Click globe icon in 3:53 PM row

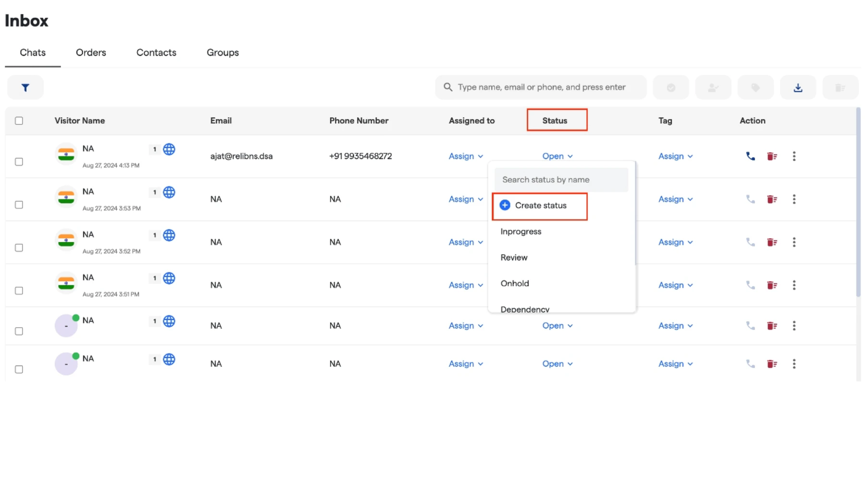pyautogui.click(x=169, y=192)
